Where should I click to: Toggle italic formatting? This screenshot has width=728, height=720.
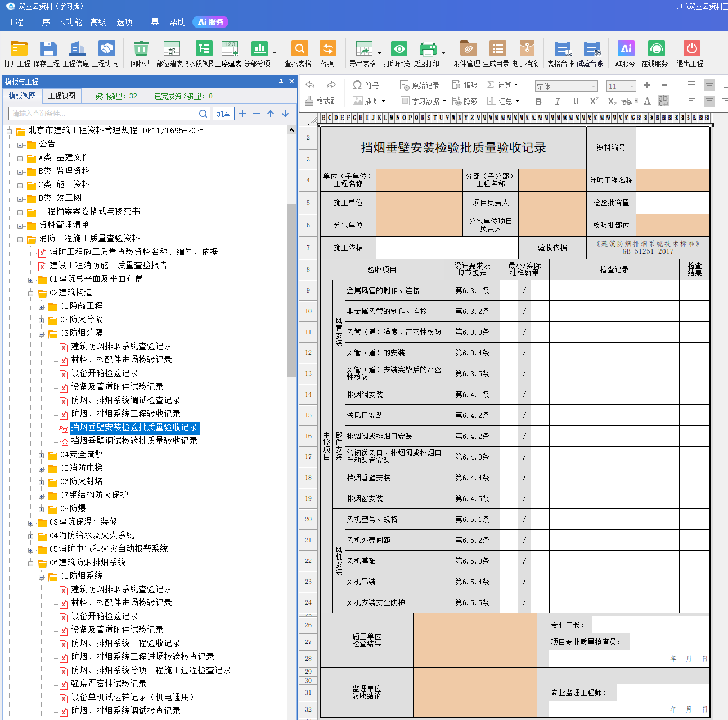tap(557, 101)
